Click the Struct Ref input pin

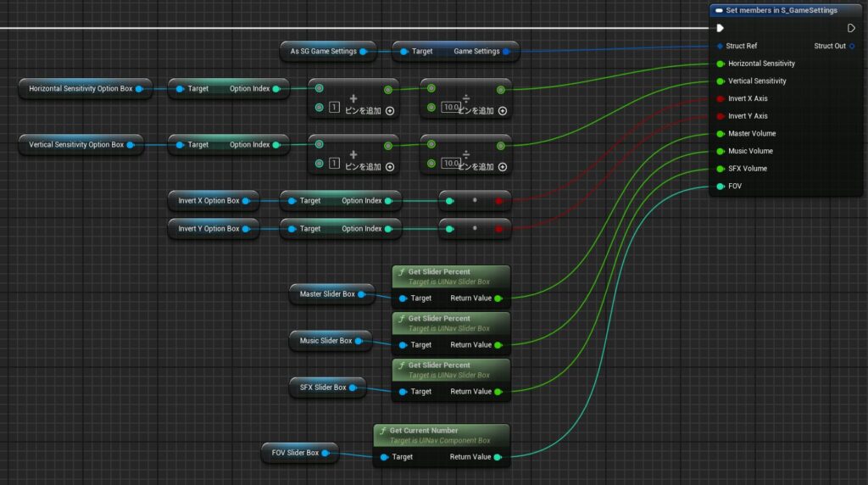[x=720, y=46]
